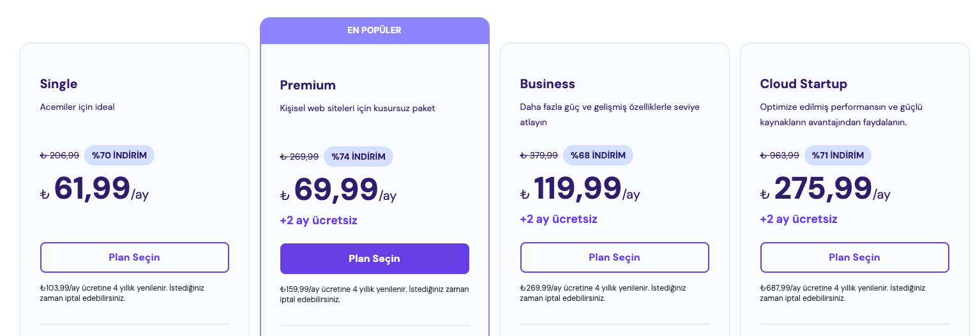The image size is (980, 336).
Task: Click the Cloud Startup heading
Action: click(804, 84)
